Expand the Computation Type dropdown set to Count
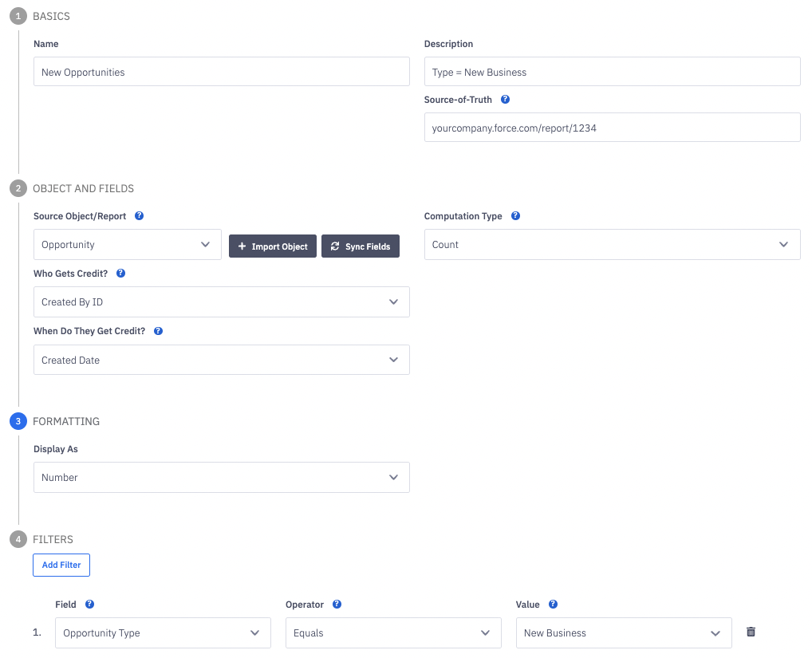 coord(612,245)
